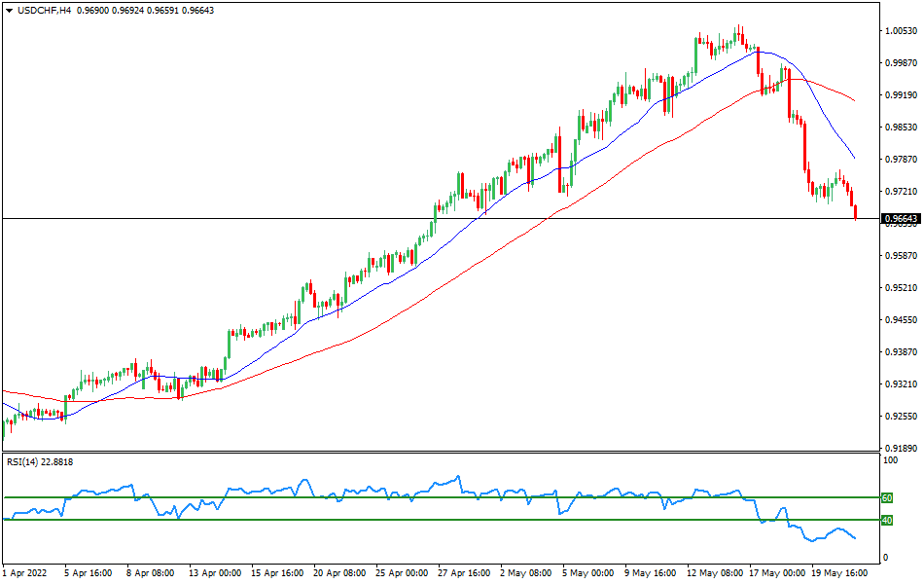924x584 pixels.
Task: Select the RSI lower level marker 40
Action: pos(885,518)
